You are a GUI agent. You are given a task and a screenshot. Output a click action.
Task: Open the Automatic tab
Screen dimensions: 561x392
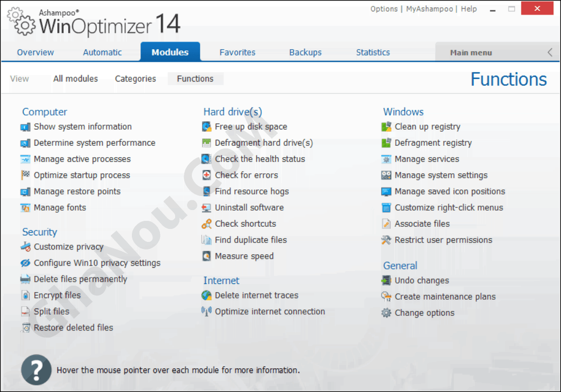(x=102, y=52)
